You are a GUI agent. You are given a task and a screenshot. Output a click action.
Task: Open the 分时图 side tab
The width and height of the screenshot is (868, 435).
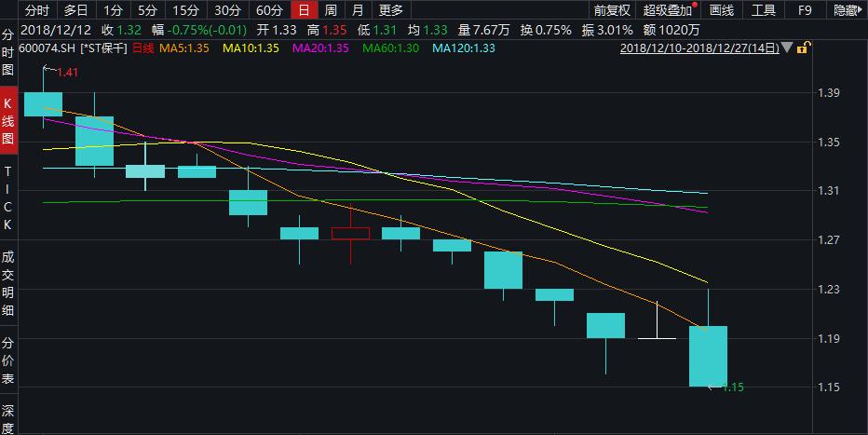(7, 52)
